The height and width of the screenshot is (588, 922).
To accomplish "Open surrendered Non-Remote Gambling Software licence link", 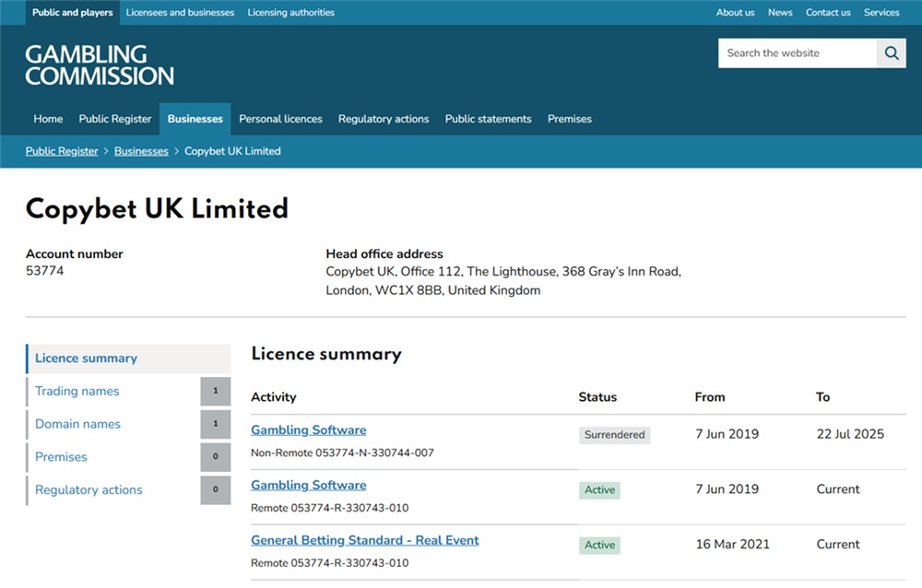I will pyautogui.click(x=309, y=429).
